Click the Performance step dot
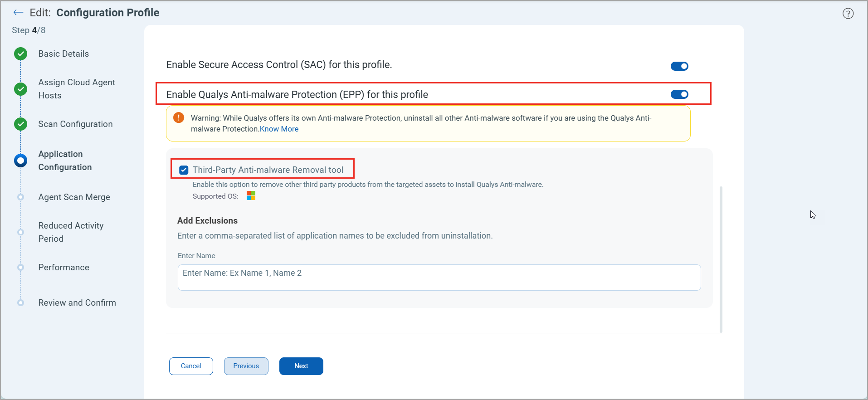This screenshot has width=868, height=400. tap(20, 267)
